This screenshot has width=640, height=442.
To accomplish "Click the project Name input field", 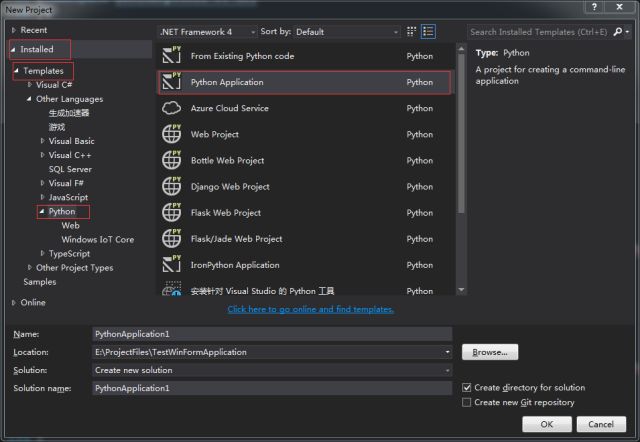I will point(271,334).
